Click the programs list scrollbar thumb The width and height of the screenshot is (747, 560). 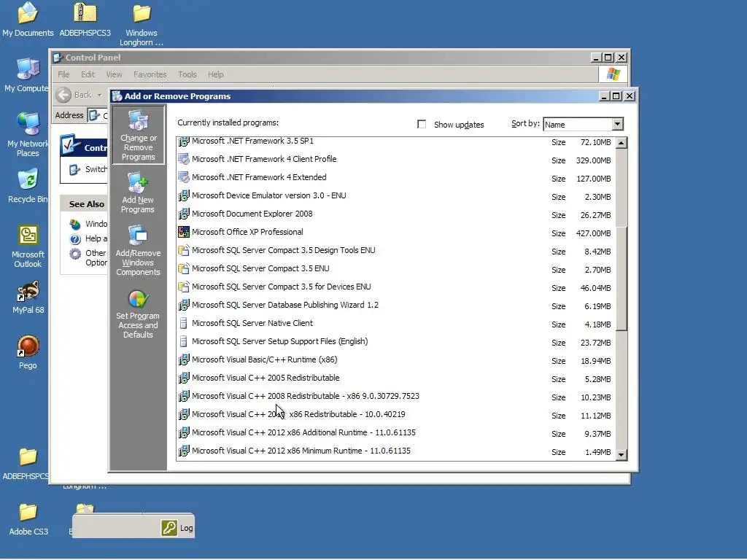(622, 278)
